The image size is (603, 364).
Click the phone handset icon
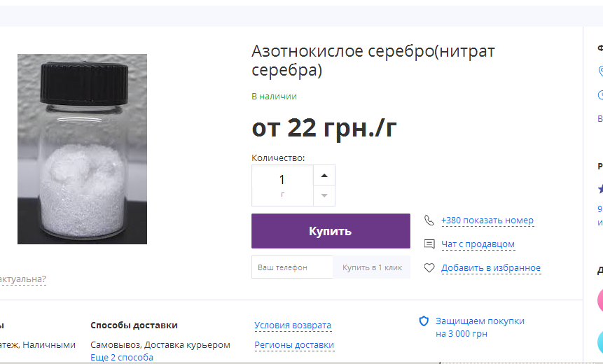click(429, 220)
